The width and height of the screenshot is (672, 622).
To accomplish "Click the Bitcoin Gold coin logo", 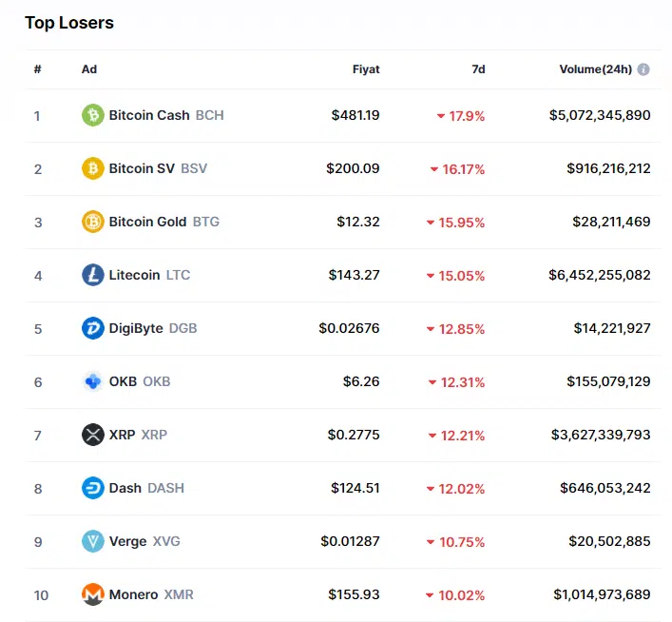I will (92, 222).
